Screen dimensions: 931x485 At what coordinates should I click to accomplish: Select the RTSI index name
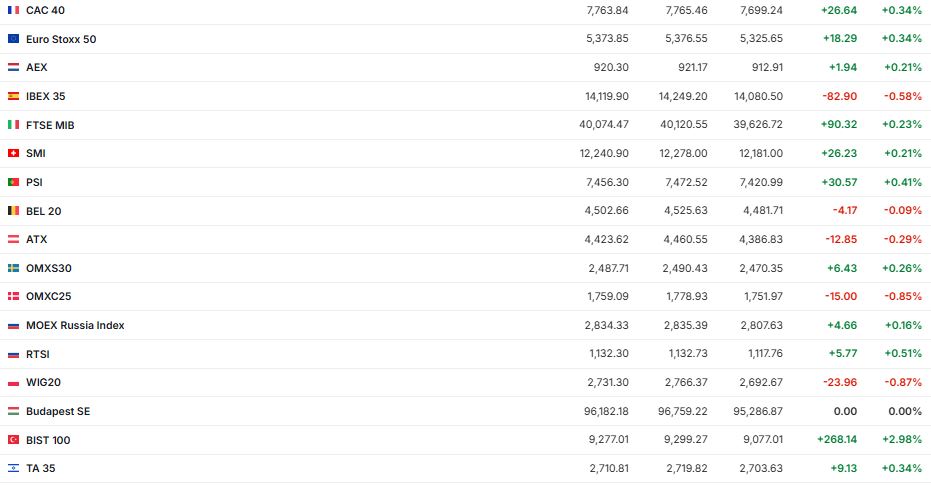click(38, 354)
